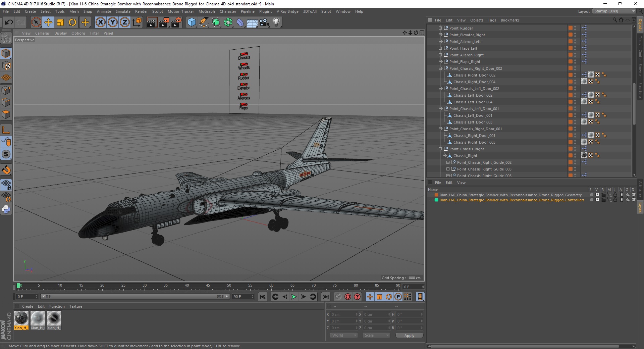Open the materials Create menu
Image resolution: width=644 pixels, height=349 pixels.
(28, 306)
